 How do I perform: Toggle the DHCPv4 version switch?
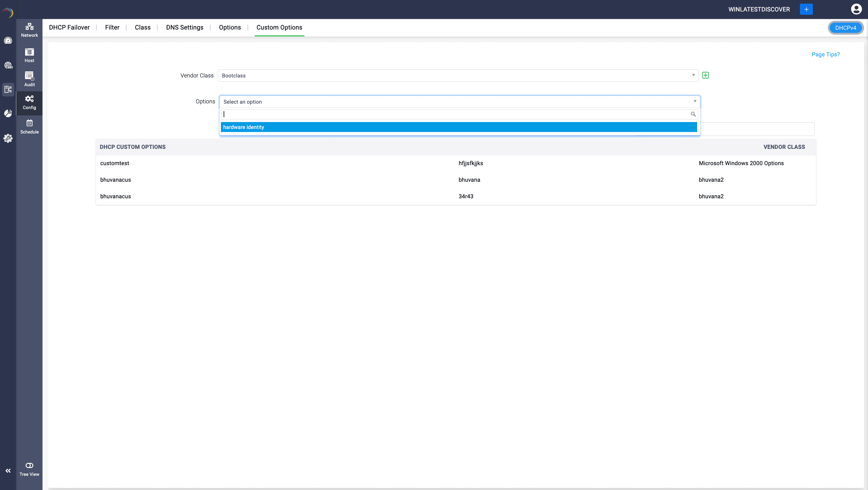pyautogui.click(x=845, y=28)
